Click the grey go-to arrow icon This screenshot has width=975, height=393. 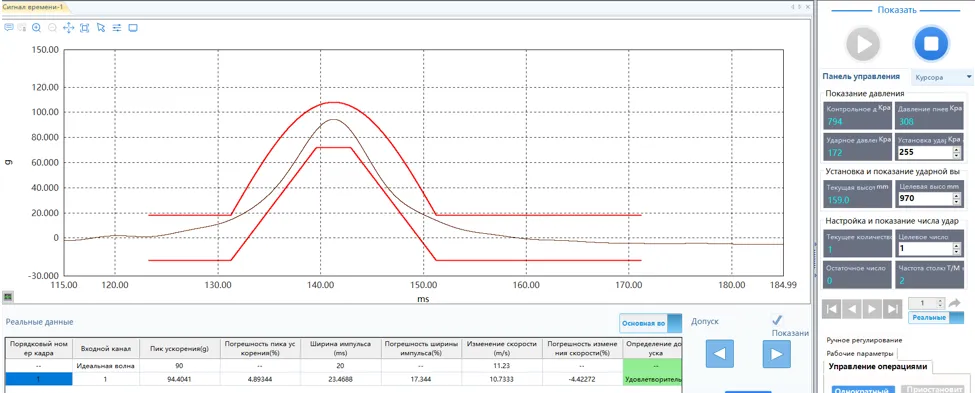(954, 303)
